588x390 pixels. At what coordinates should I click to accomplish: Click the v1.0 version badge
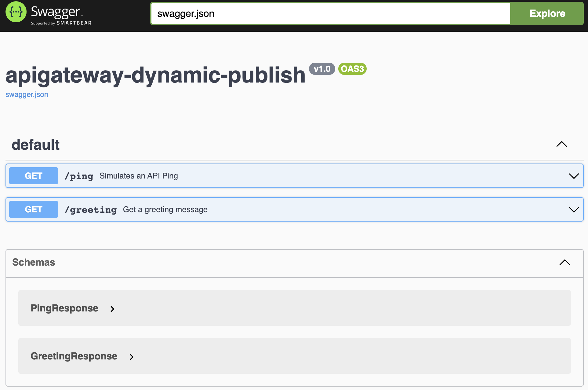(322, 69)
